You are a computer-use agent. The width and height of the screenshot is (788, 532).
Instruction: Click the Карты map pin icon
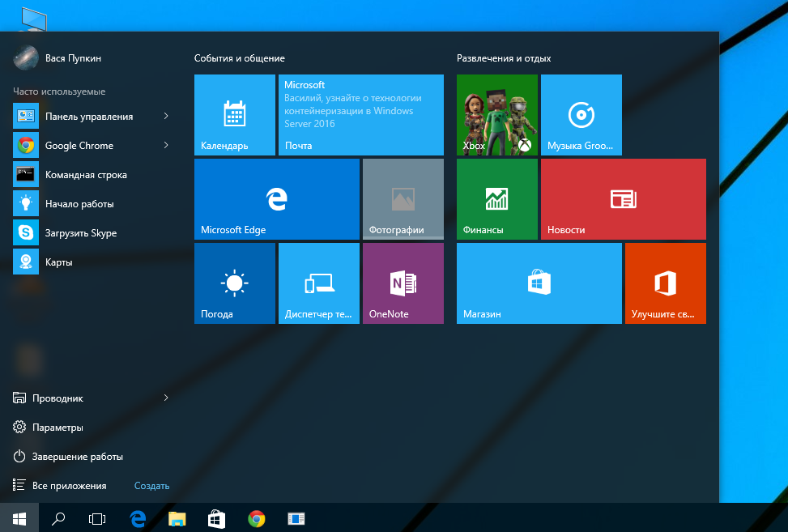(26, 262)
